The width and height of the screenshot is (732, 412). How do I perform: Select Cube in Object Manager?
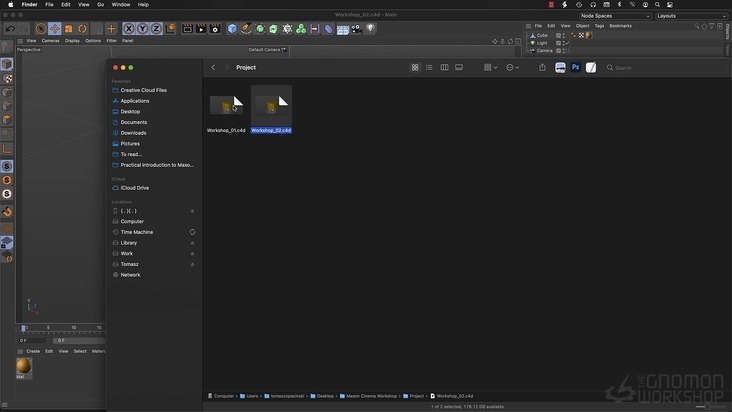[x=542, y=35]
